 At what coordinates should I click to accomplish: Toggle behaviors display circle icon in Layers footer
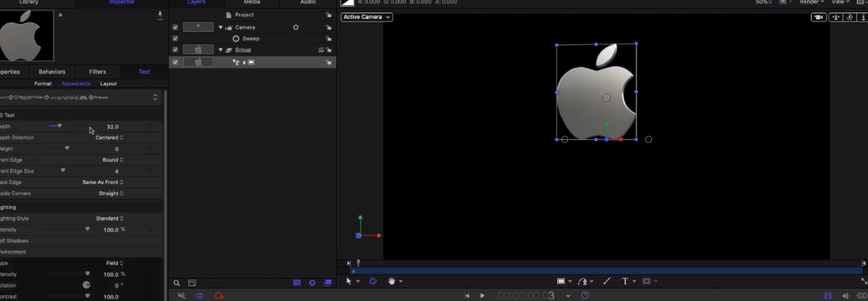tap(312, 282)
